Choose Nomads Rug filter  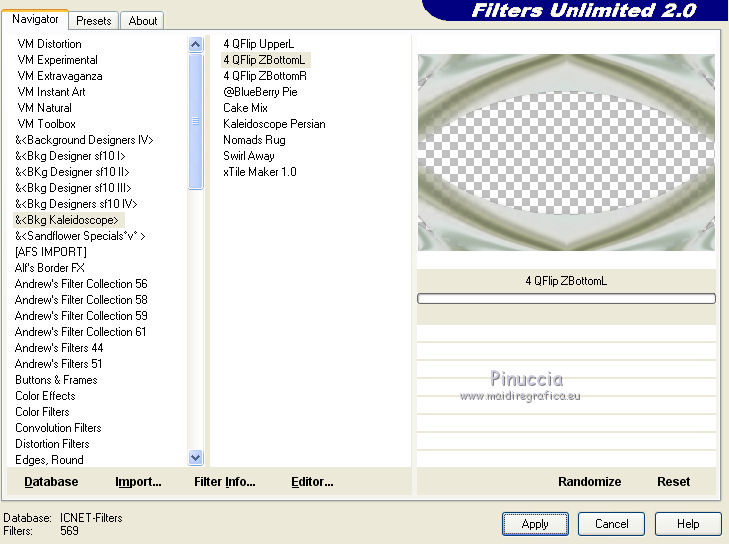point(254,140)
